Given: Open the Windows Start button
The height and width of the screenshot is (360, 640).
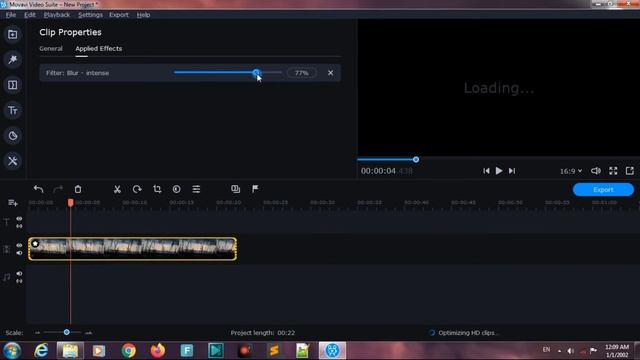Looking at the screenshot, I should click(12, 350).
